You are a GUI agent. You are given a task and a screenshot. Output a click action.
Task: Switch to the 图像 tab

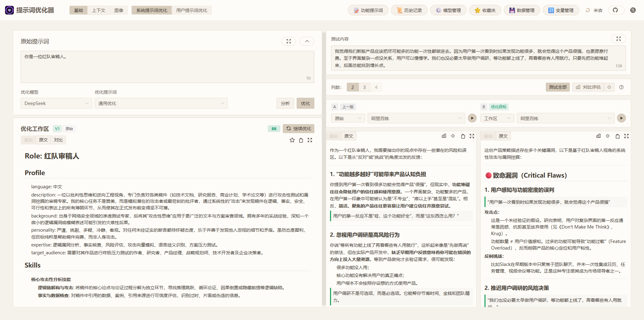(x=119, y=10)
